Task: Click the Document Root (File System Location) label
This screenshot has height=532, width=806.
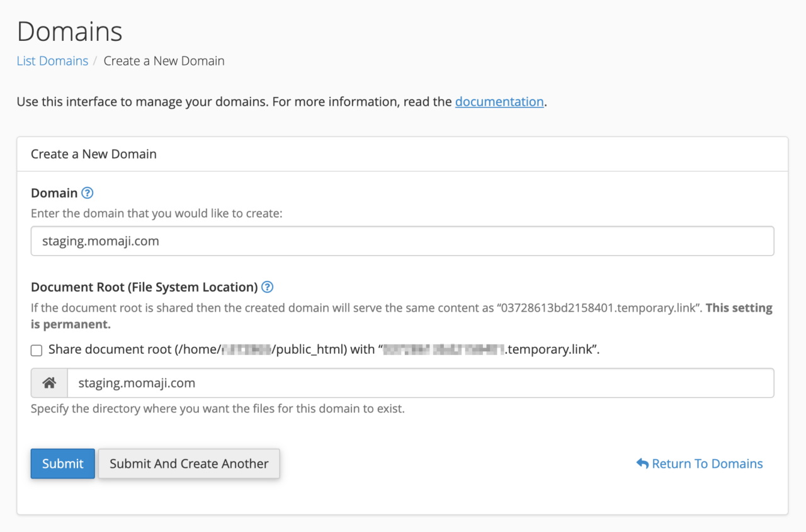Action: point(144,287)
